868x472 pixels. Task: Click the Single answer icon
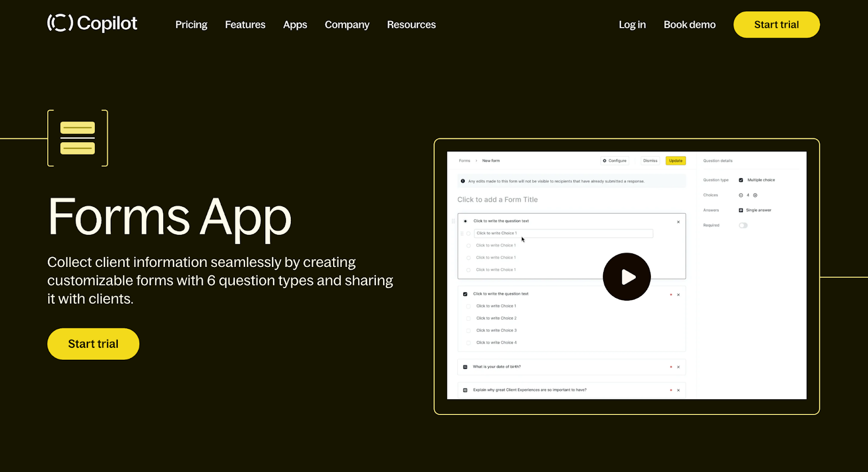click(x=741, y=210)
